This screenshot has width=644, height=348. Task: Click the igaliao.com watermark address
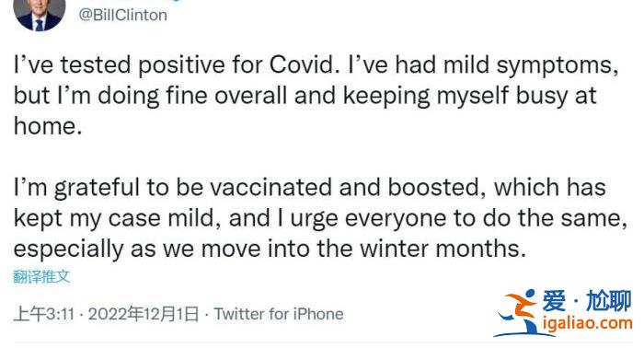coord(587,323)
